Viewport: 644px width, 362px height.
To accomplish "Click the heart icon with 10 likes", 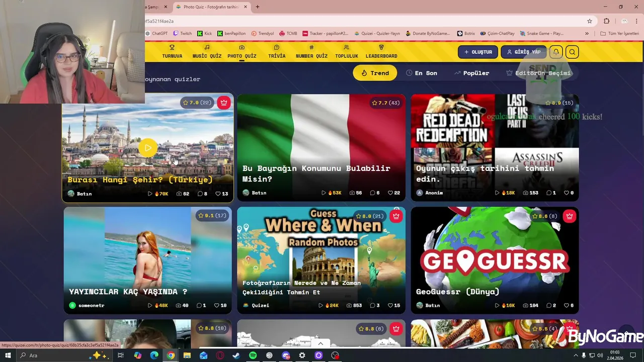I will pos(217,305).
